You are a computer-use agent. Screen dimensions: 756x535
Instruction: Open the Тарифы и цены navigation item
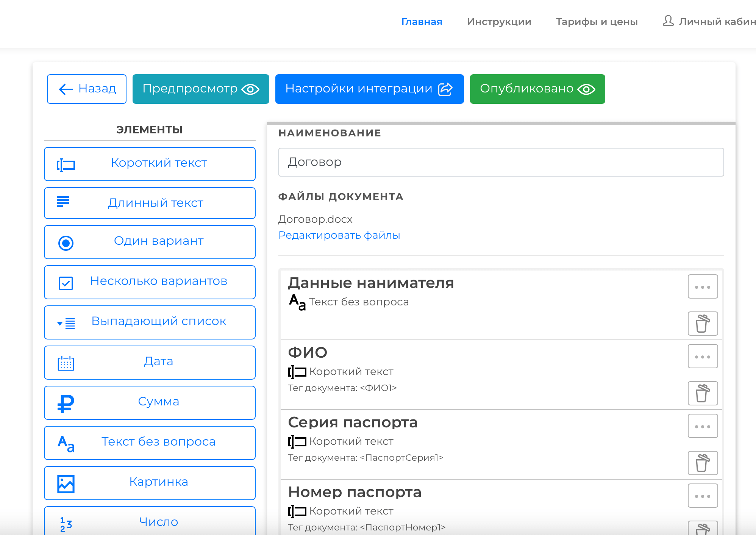coord(597,22)
